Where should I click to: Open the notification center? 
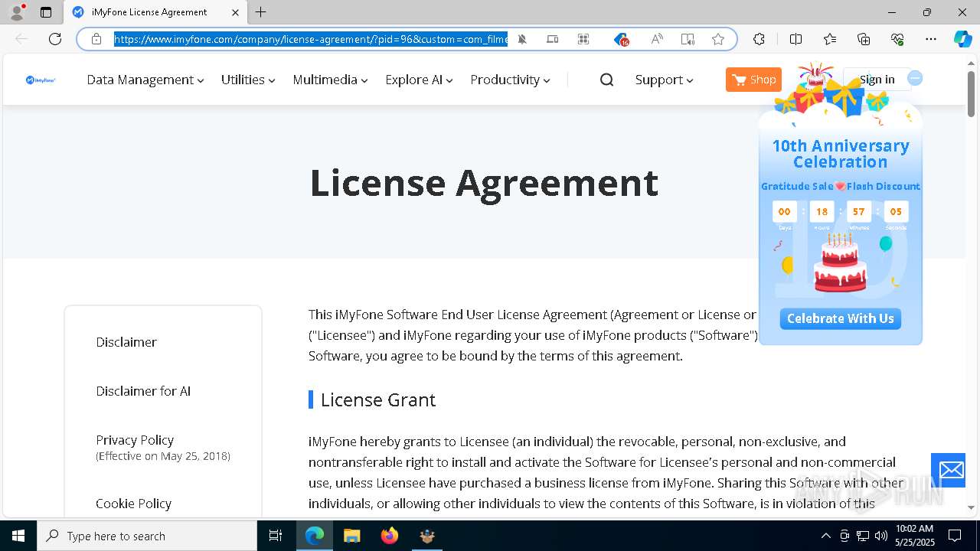coord(955,536)
